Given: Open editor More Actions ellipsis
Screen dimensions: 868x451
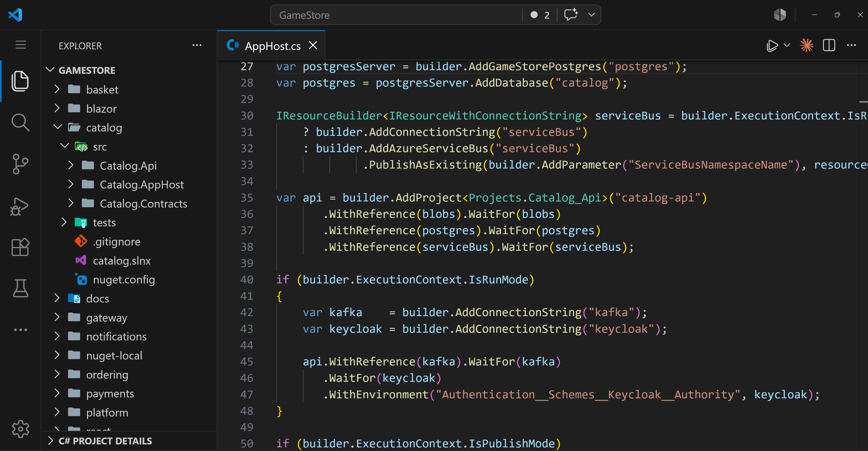Looking at the screenshot, I should click(851, 45).
